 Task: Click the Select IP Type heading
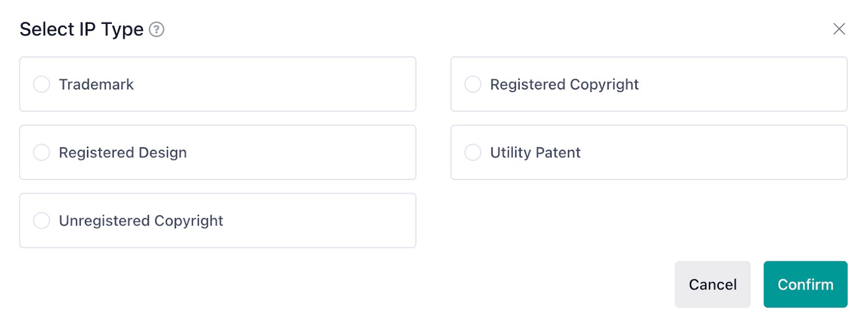click(x=81, y=29)
